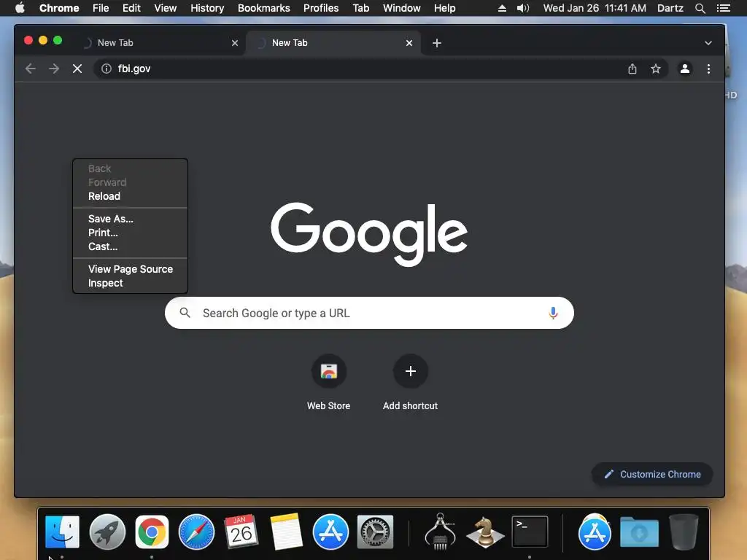This screenshot has width=747, height=560.
Task: Choose Inspect from the context menu
Action: [105, 283]
